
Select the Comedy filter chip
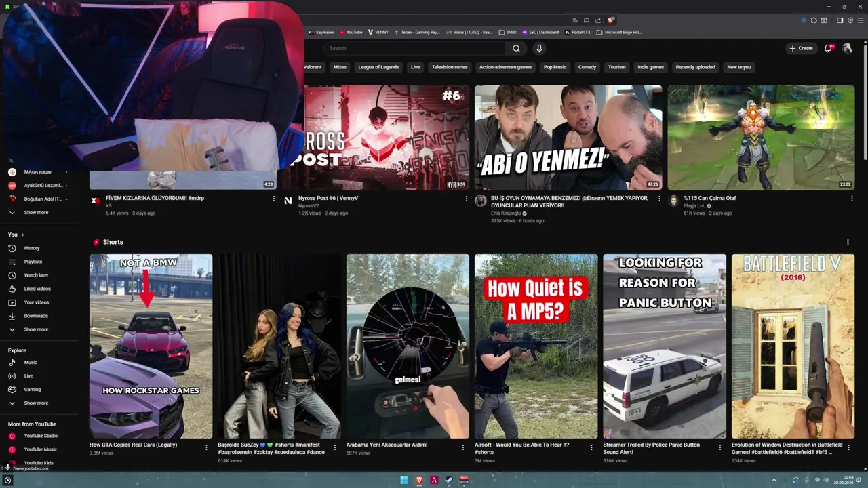[x=587, y=67]
